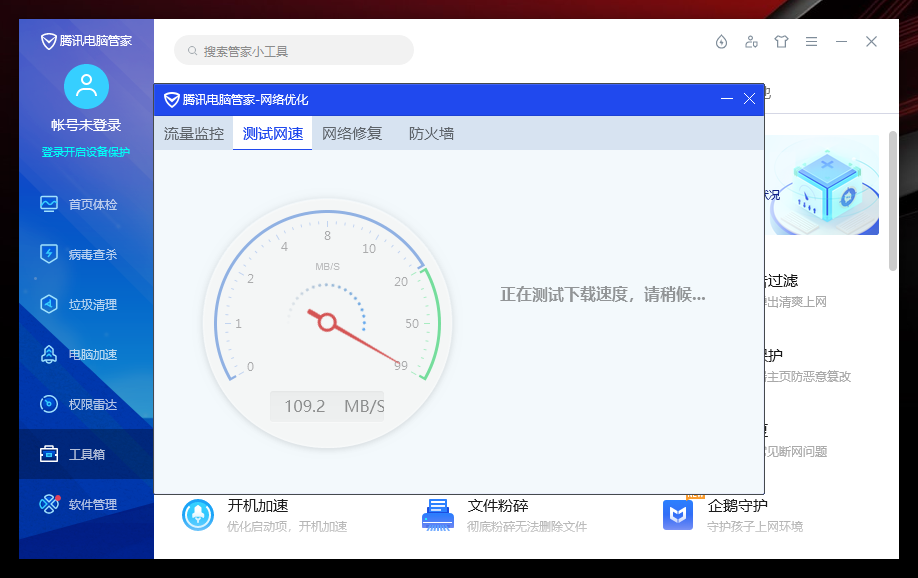
Task: Open 文件粉碎 tool
Action: [x=498, y=506]
